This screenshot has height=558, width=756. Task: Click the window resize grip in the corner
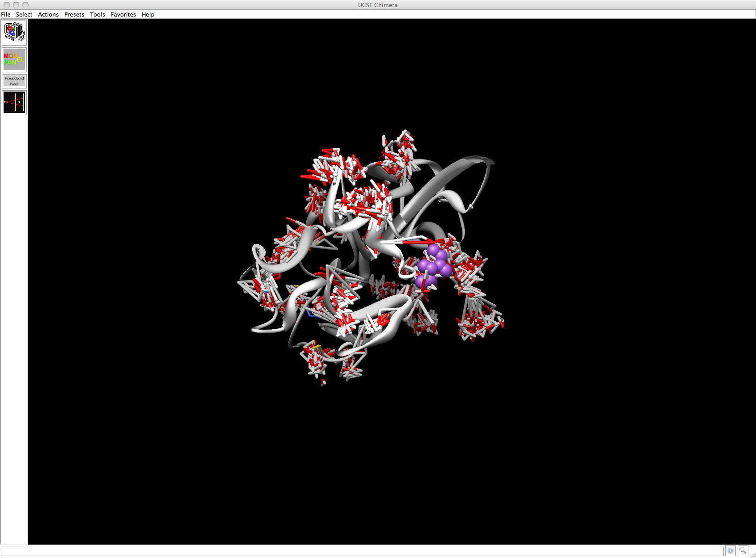tap(752, 554)
